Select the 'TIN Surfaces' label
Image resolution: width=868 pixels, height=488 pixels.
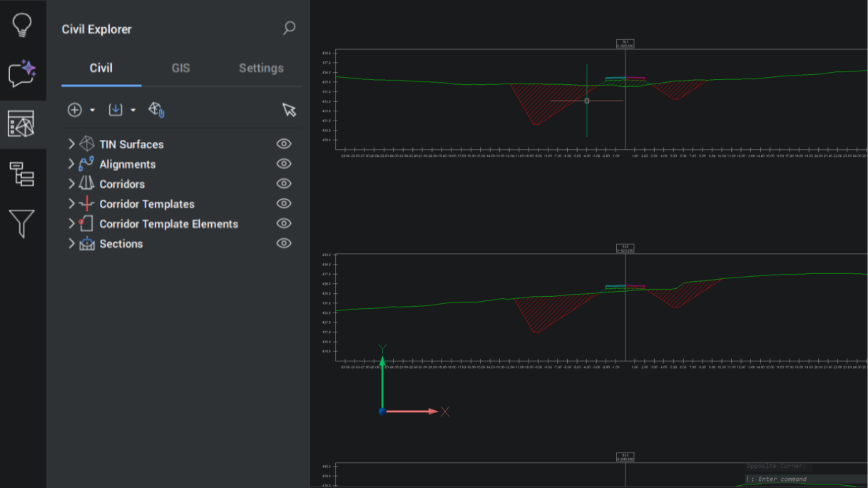132,144
